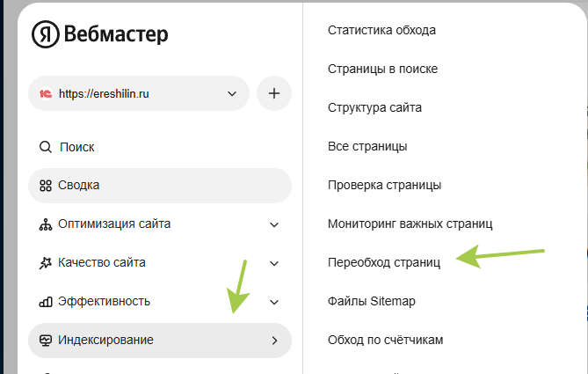Image resolution: width=588 pixels, height=374 pixels.
Task: Click the Сводка grid icon
Action: 46,186
